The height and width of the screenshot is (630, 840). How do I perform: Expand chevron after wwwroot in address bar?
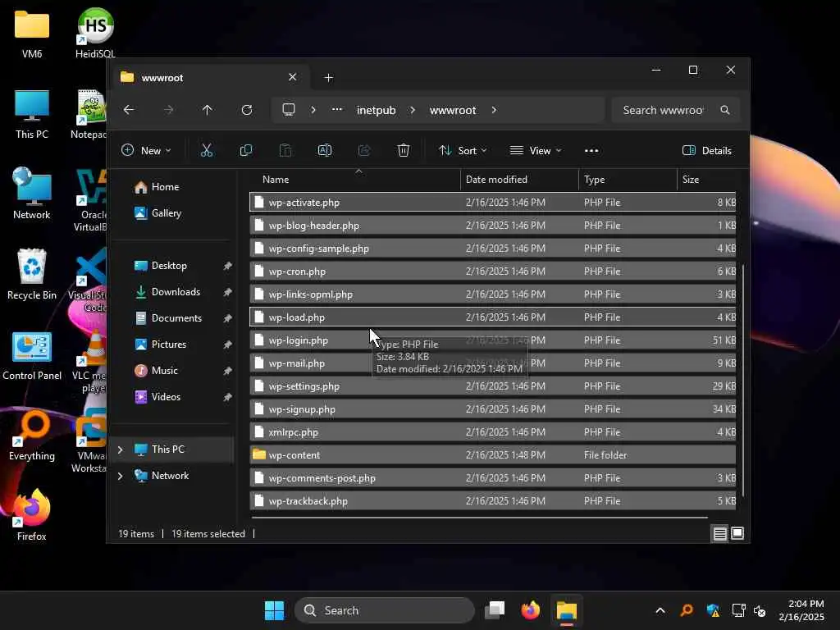[494, 110]
